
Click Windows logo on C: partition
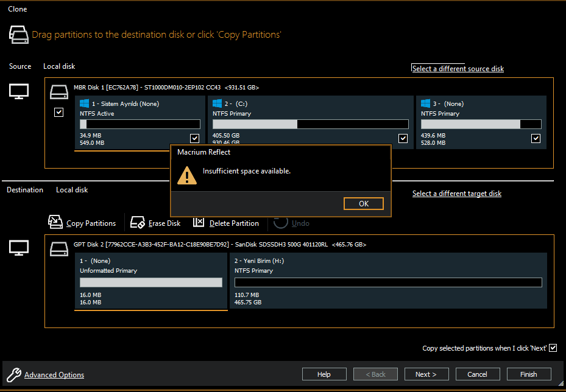coord(218,103)
